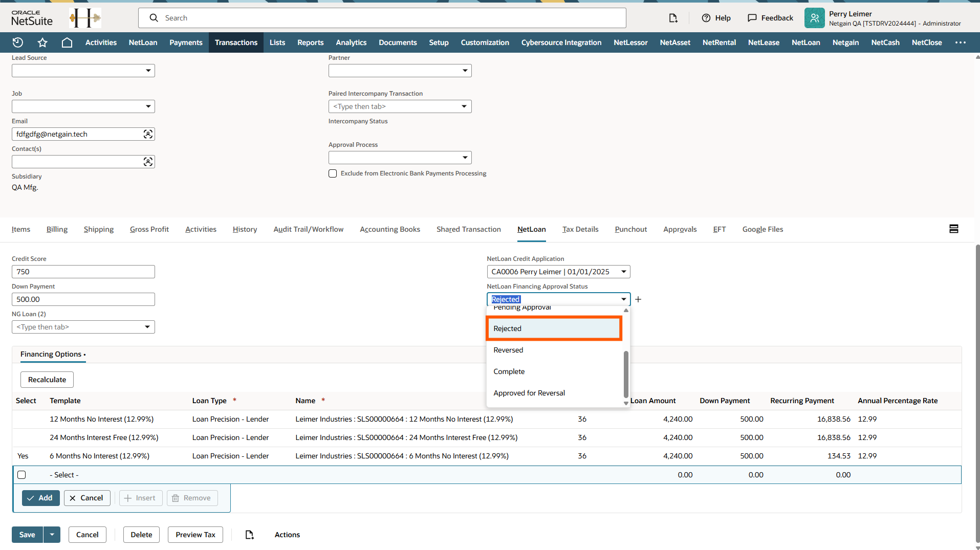Enable Exclude from Electronic Bank Payments Processing
Screen dimensions: 980x550
[333, 173]
